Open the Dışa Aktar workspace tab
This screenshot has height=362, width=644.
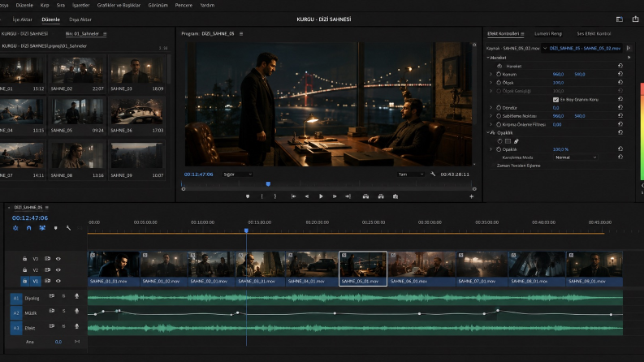[x=80, y=19]
